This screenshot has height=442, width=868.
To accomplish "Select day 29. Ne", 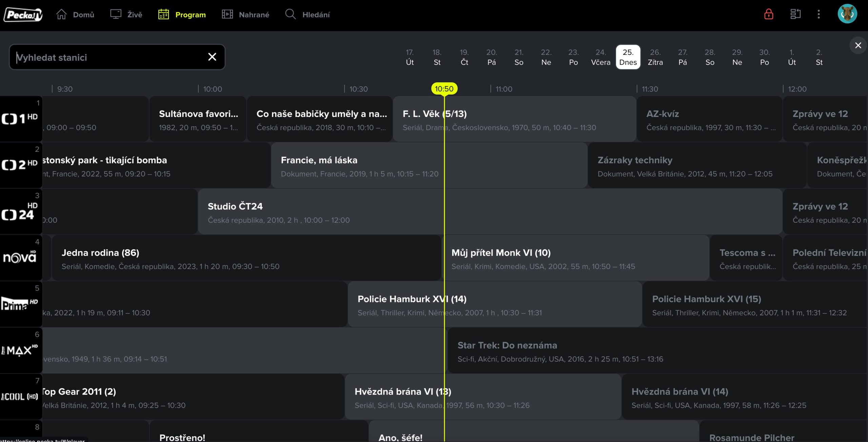I will [x=737, y=57].
